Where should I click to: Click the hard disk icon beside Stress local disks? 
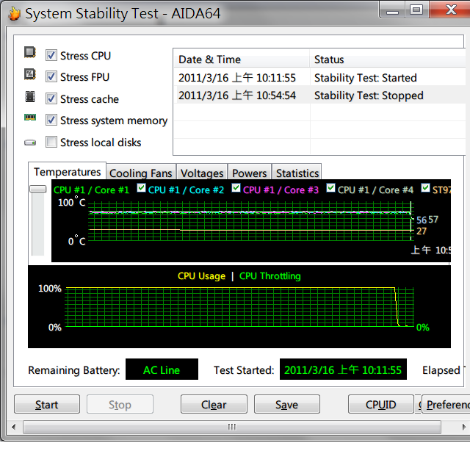pos(30,143)
